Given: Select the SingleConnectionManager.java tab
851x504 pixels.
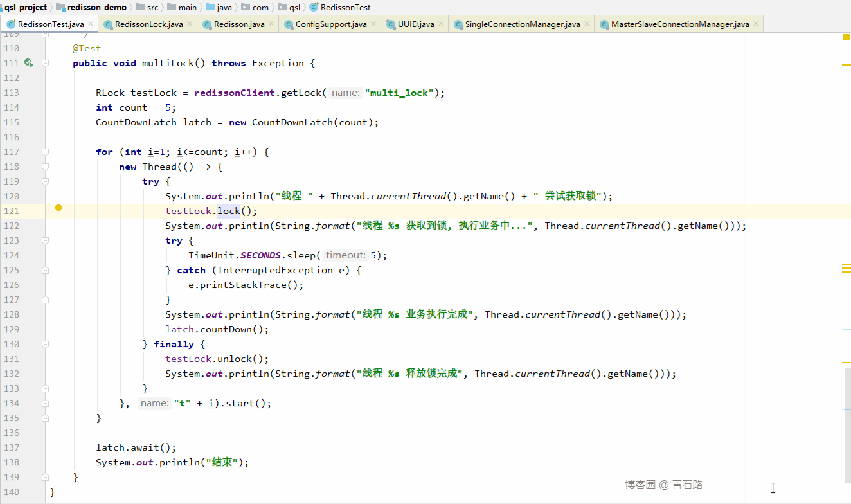Looking at the screenshot, I should click(x=523, y=24).
